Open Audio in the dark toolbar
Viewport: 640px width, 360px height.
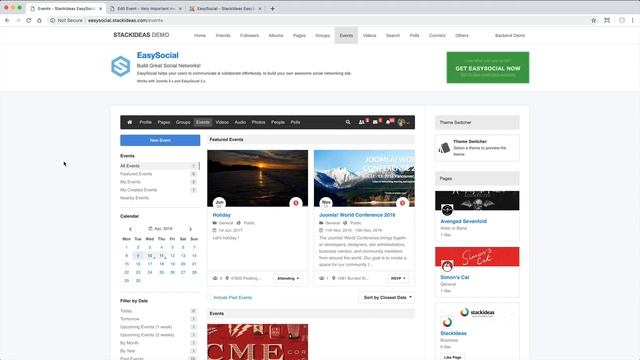pyautogui.click(x=240, y=122)
